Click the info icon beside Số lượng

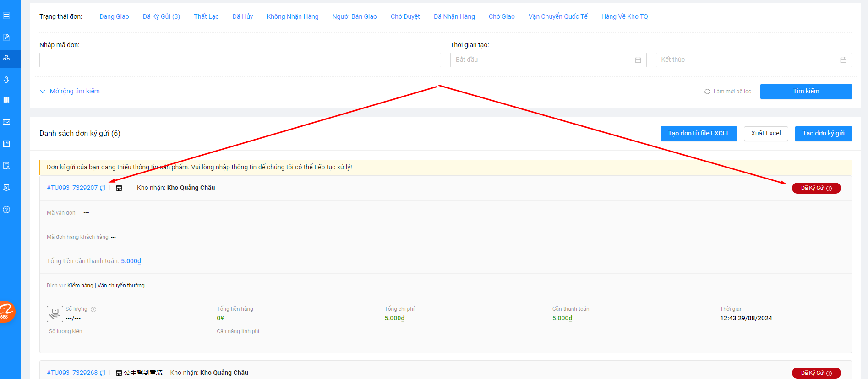pyautogui.click(x=93, y=309)
